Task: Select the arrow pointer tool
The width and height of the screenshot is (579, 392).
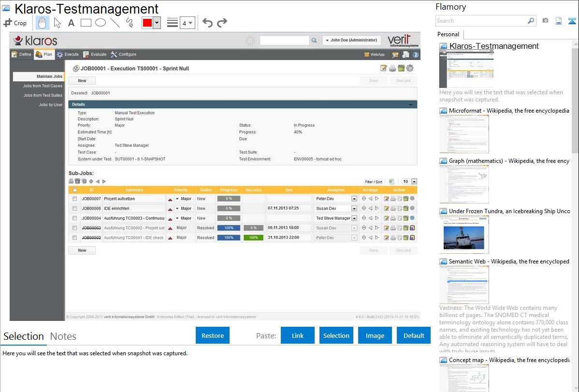Action: 57,23
